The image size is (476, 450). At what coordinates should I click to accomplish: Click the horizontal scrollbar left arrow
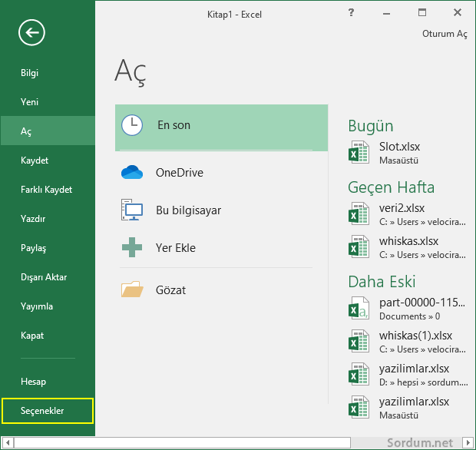pos(7,443)
